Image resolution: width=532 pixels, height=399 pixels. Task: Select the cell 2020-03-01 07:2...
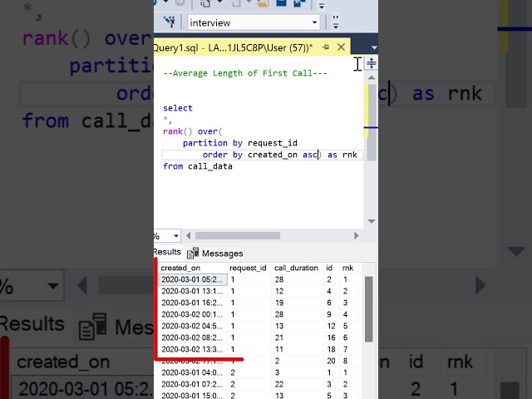(x=193, y=384)
